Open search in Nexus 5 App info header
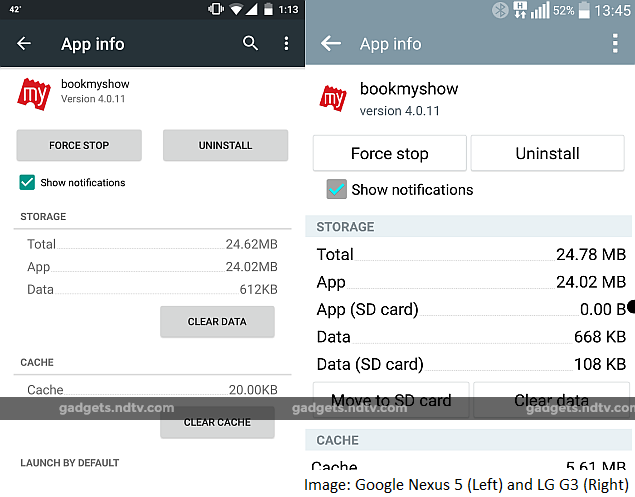 pyautogui.click(x=250, y=43)
